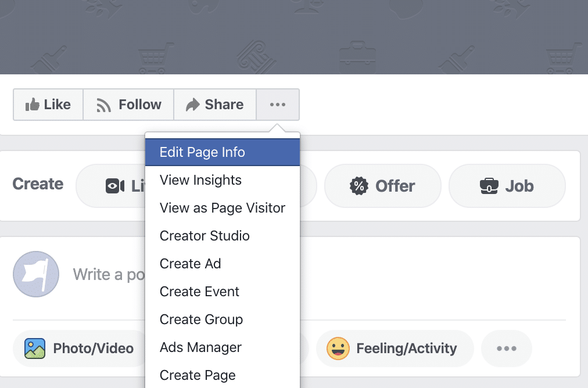
Task: Expand more post options ellipsis button
Action: tap(506, 349)
